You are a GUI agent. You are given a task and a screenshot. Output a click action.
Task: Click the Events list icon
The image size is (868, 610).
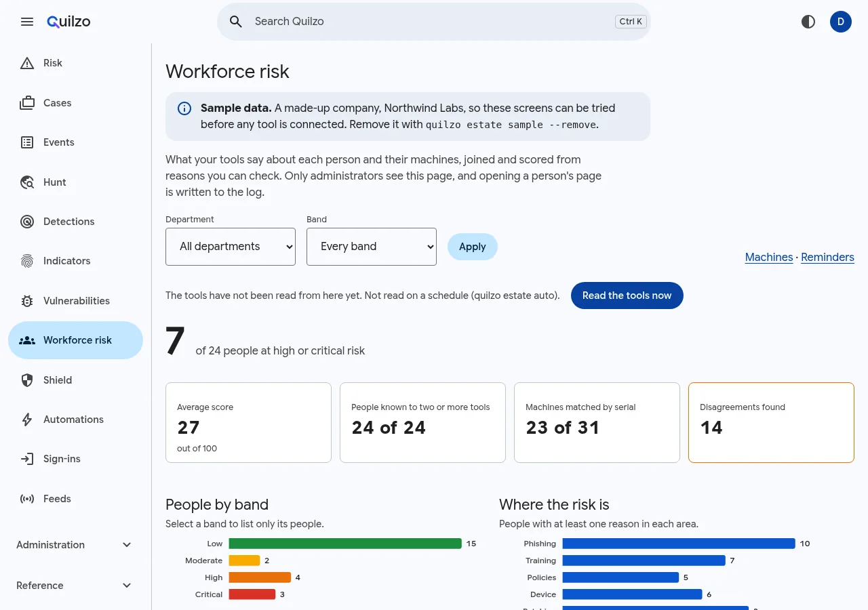[27, 142]
